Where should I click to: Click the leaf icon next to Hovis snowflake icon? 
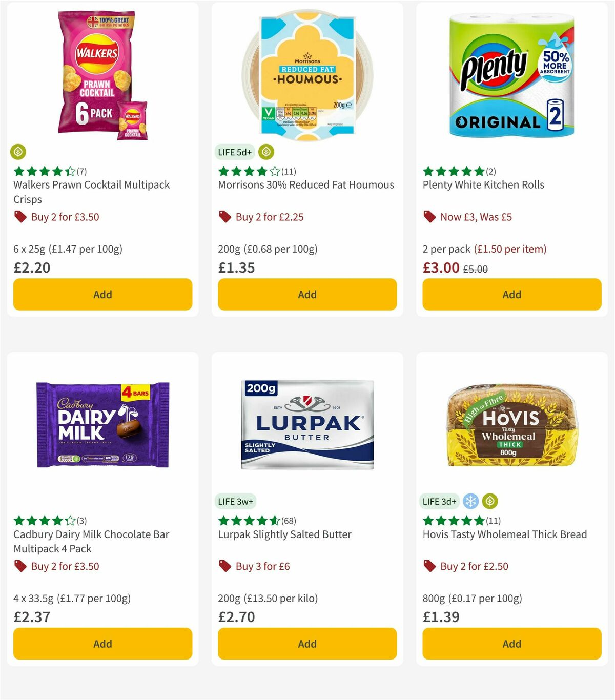(490, 501)
